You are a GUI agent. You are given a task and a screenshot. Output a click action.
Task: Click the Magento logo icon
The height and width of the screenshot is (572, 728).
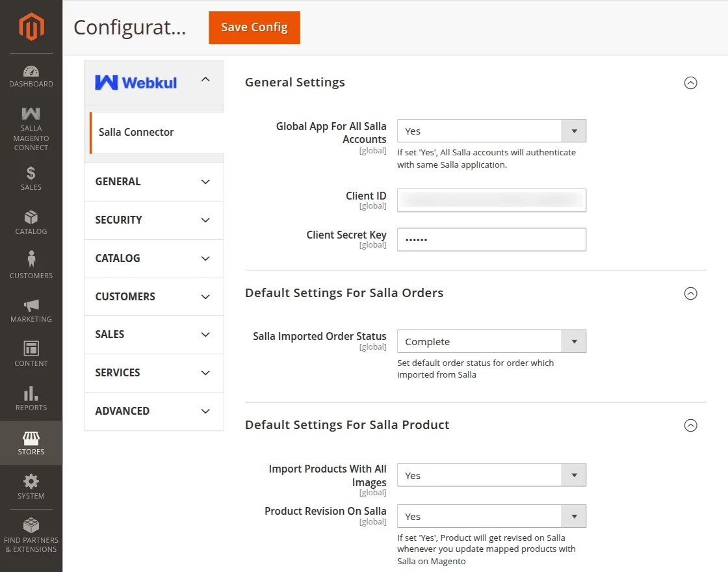pyautogui.click(x=31, y=27)
